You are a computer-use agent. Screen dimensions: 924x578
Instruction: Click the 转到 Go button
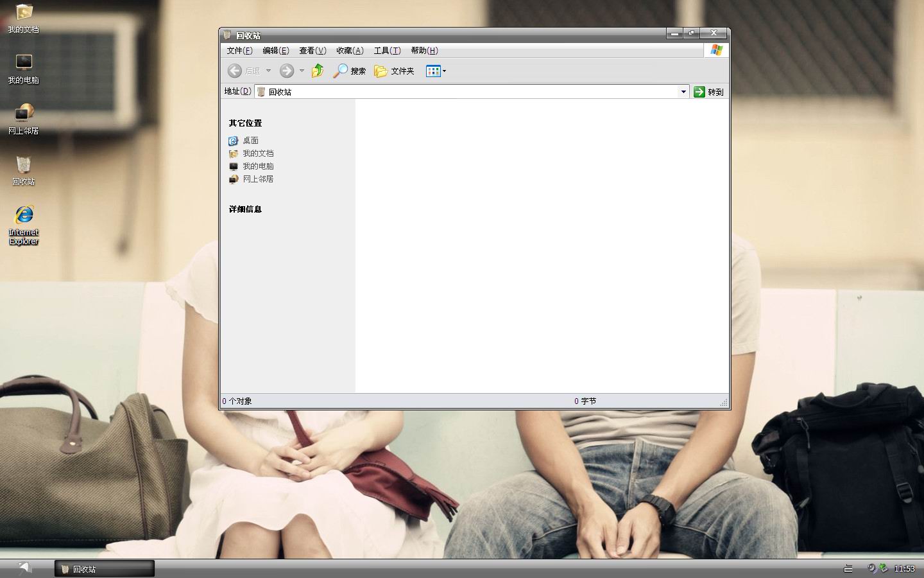[x=708, y=92]
